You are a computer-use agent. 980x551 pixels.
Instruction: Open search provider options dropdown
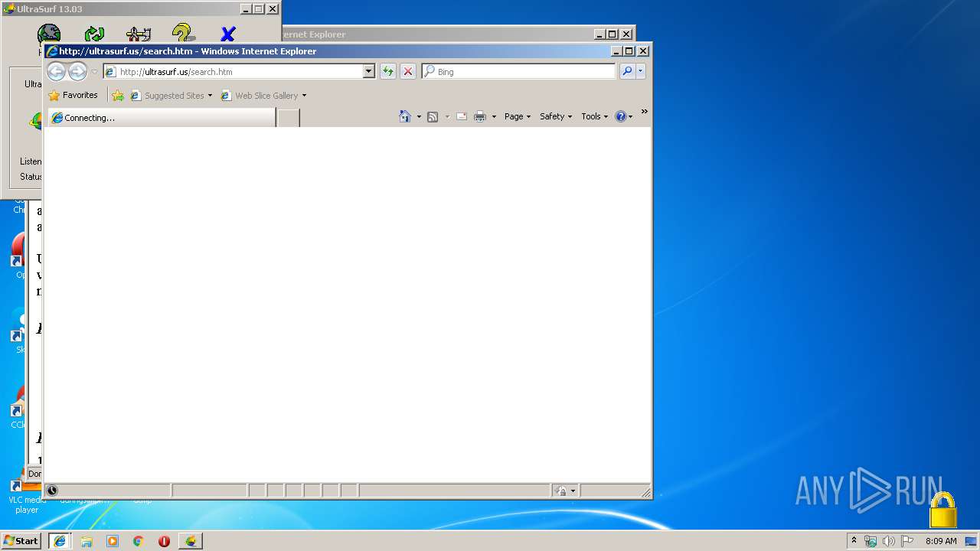pos(641,71)
